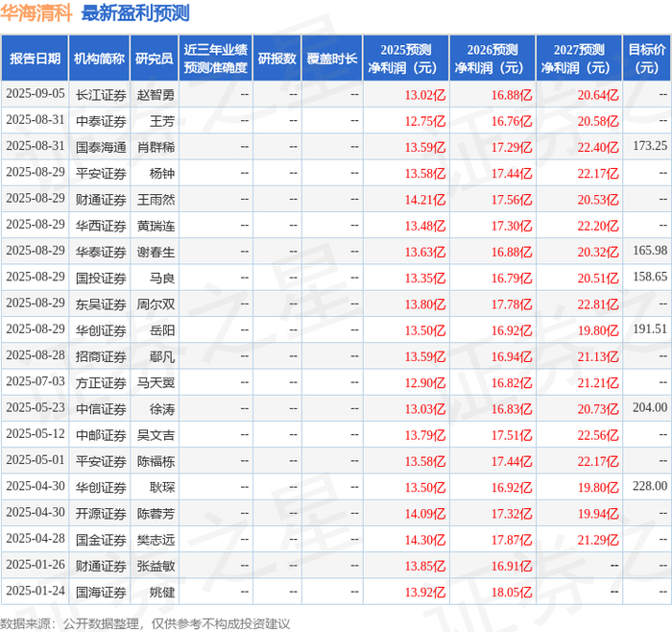Click target price 173.25
The height and width of the screenshot is (632, 672).
point(650,146)
